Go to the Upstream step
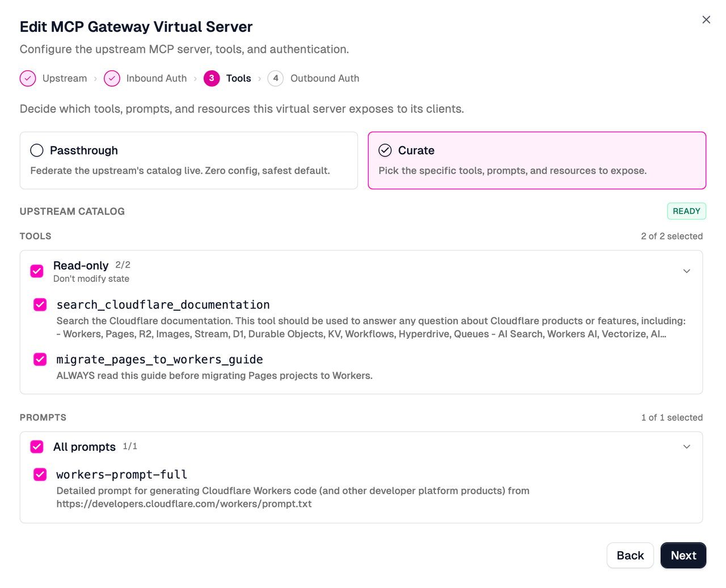This screenshot has width=726, height=588. (54, 78)
